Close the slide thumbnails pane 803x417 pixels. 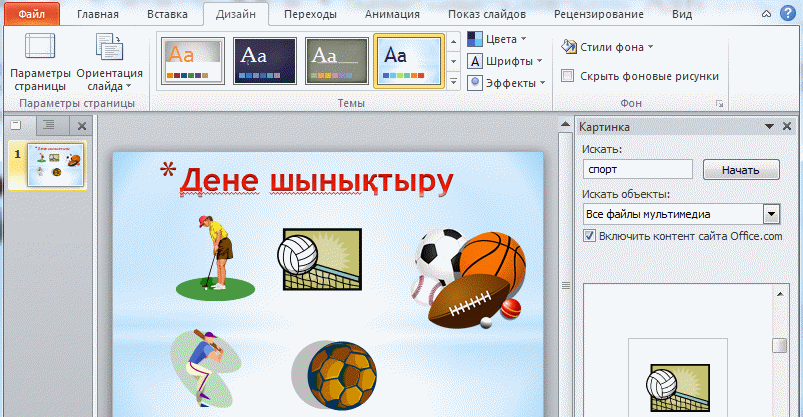(x=81, y=126)
